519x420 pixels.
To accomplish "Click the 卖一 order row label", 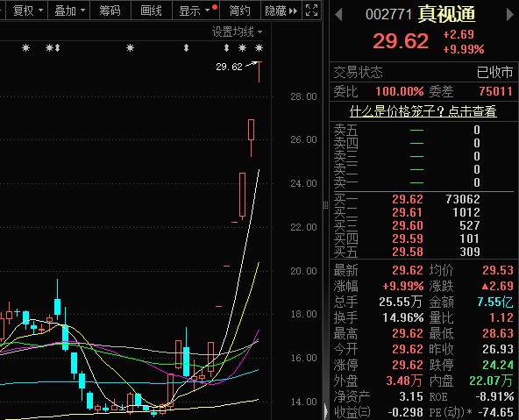I will click(x=345, y=182).
